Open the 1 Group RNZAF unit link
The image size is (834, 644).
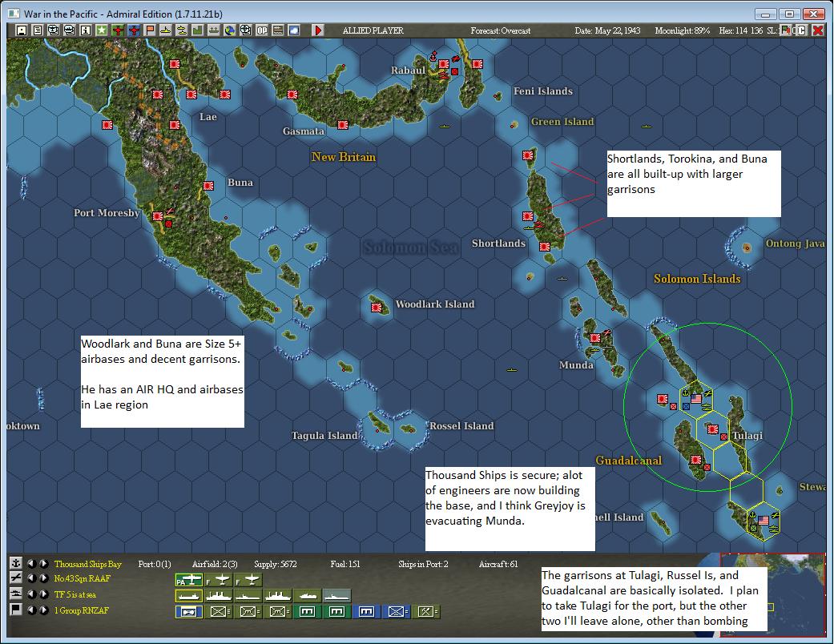click(x=82, y=610)
